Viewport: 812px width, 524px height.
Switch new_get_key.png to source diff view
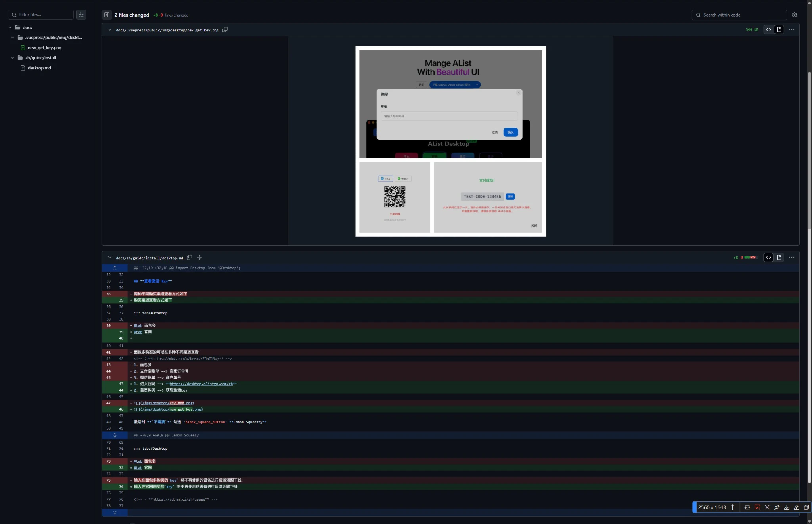(768, 30)
